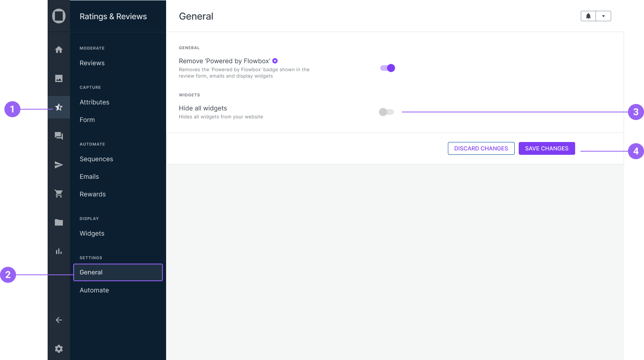Click the back arrow sidebar icon
Screen dimensions: 644x360
(x=59, y=320)
